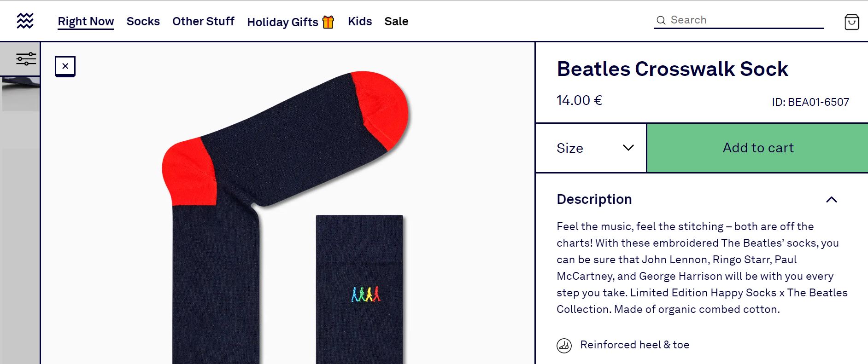The width and height of the screenshot is (868, 364).
Task: Focus the Search input field
Action: coord(744,20)
